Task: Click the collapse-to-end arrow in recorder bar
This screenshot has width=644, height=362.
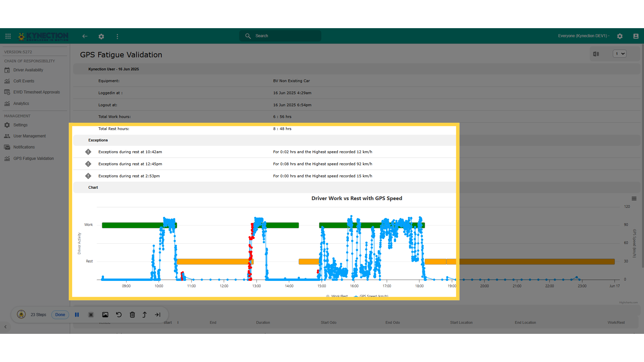Action: [x=158, y=315]
